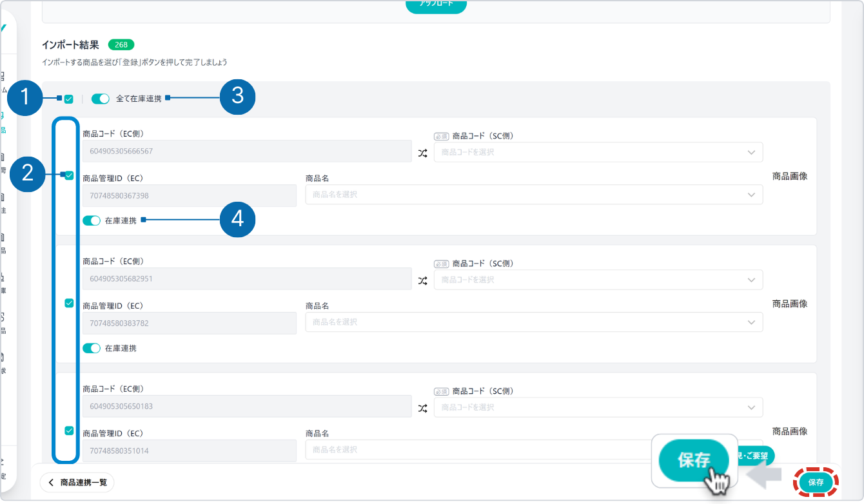Viewport: 864px width, 504px height.
Task: Uncheck the third product's row checkbox
Action: (x=69, y=431)
